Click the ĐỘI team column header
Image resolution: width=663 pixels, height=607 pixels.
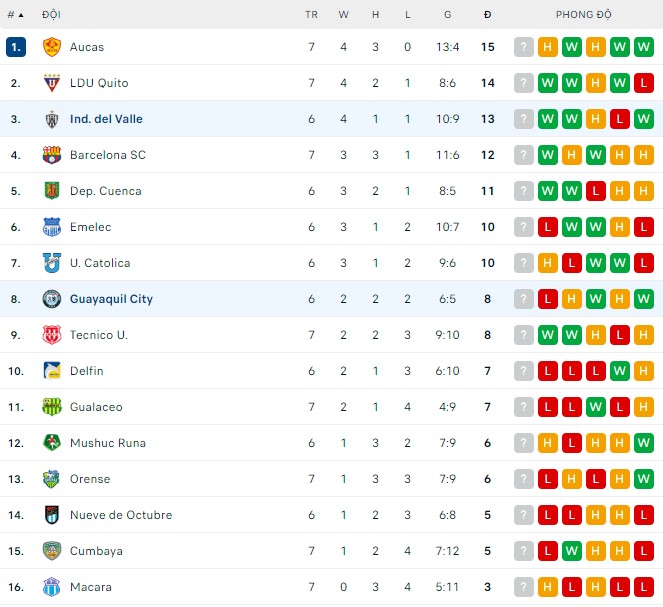[51, 15]
